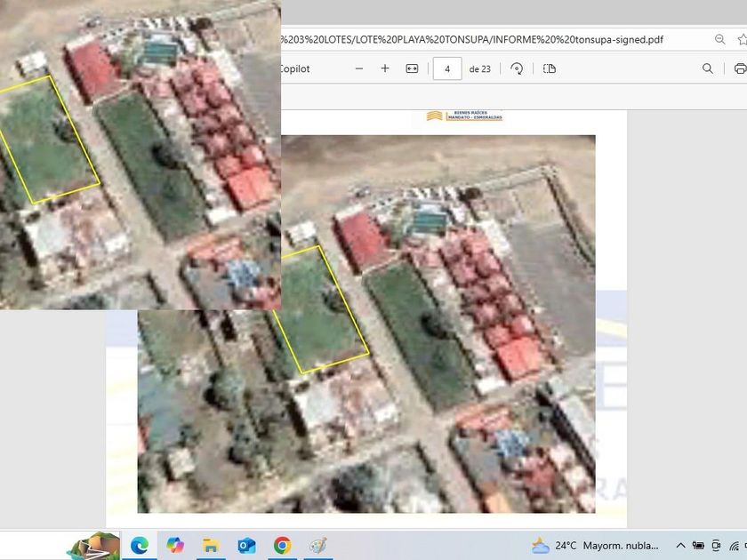This screenshot has width=747, height=560.
Task: Open the PDF search tool
Action: pyautogui.click(x=708, y=68)
